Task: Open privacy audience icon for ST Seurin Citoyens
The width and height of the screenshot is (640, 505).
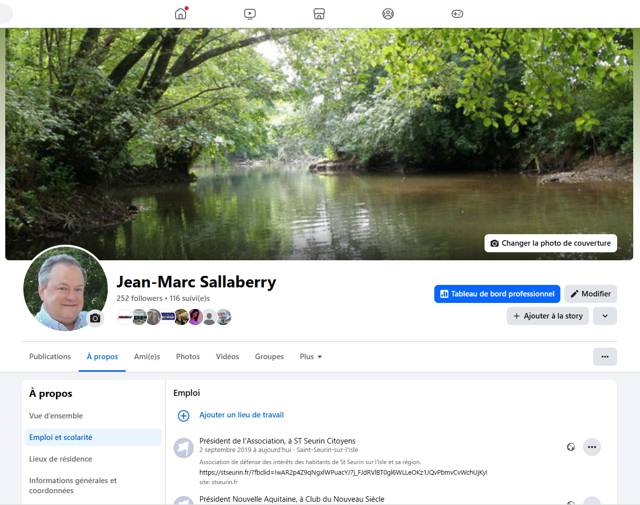Action: tap(571, 447)
